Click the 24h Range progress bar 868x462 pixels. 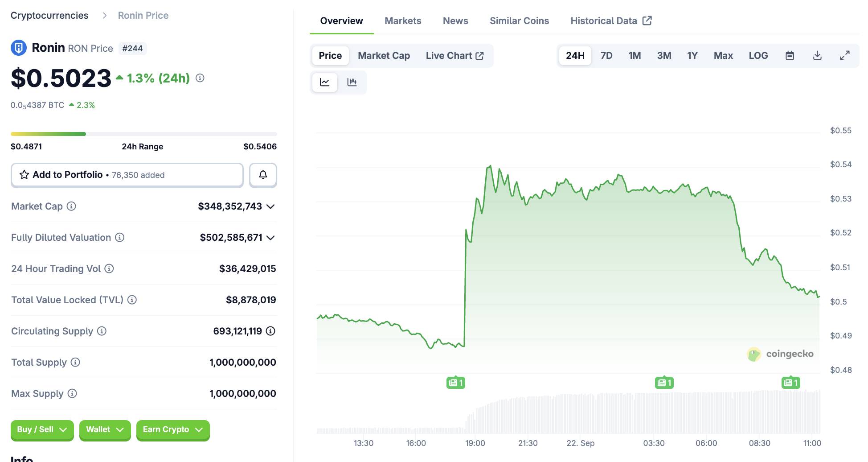pyautogui.click(x=143, y=134)
